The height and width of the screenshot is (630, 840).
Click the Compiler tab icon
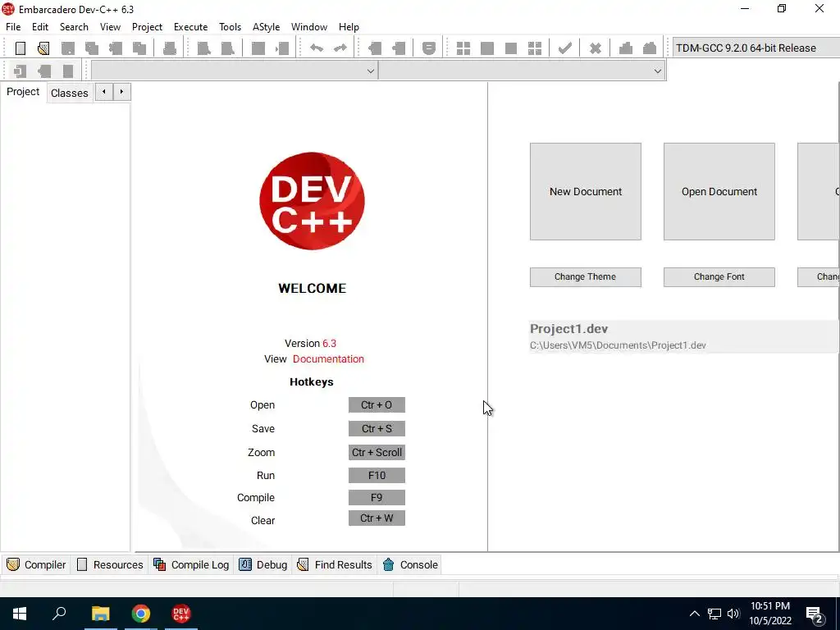tap(13, 564)
